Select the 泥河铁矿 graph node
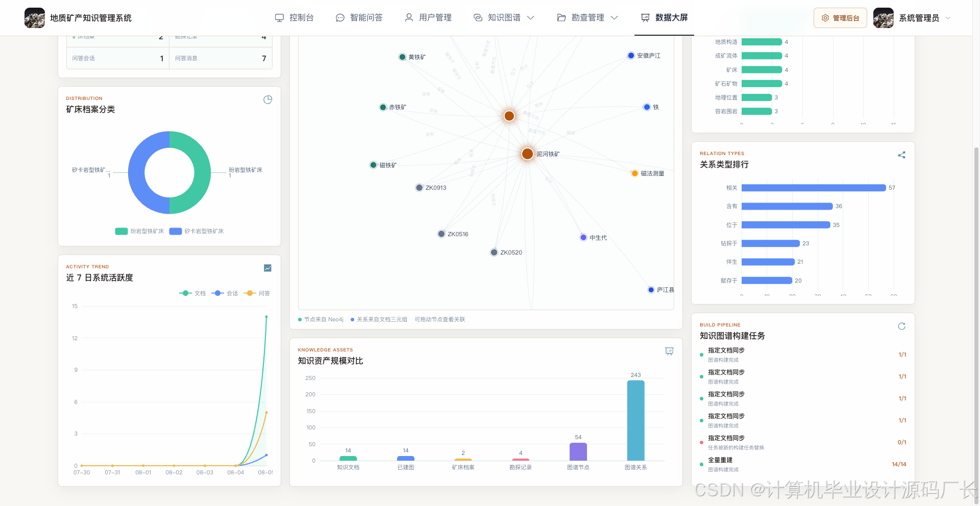The width and height of the screenshot is (980, 506). pos(527,154)
